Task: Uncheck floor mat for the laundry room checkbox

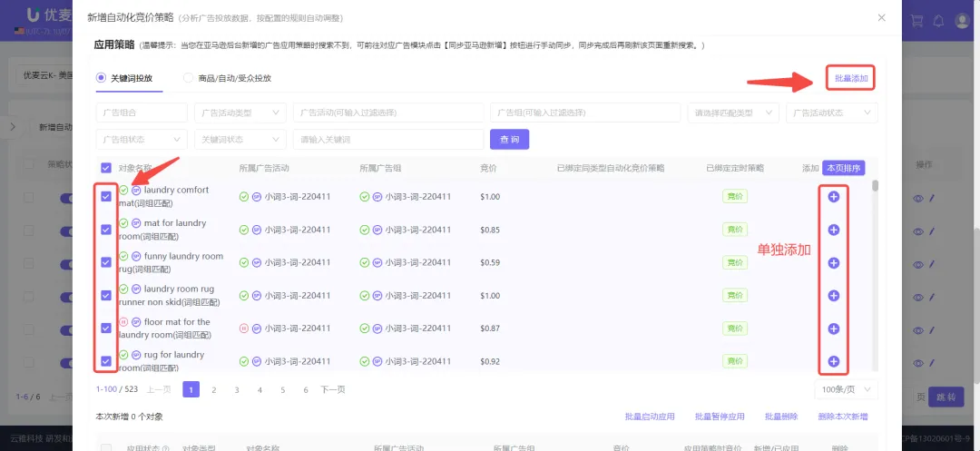Action: tap(106, 327)
